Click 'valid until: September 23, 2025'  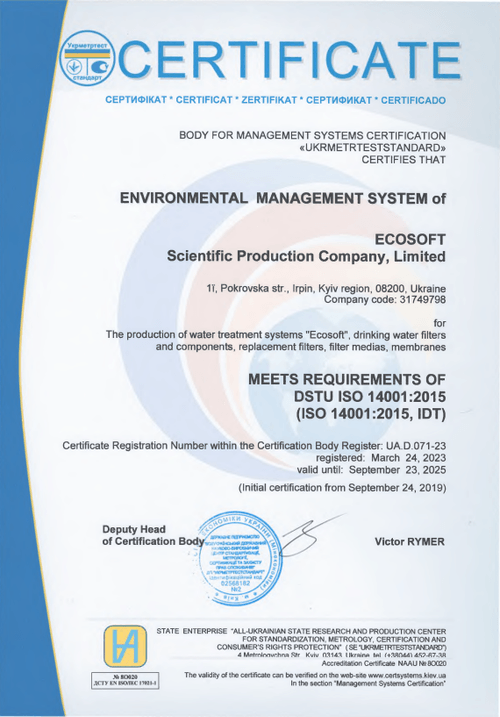(x=371, y=470)
